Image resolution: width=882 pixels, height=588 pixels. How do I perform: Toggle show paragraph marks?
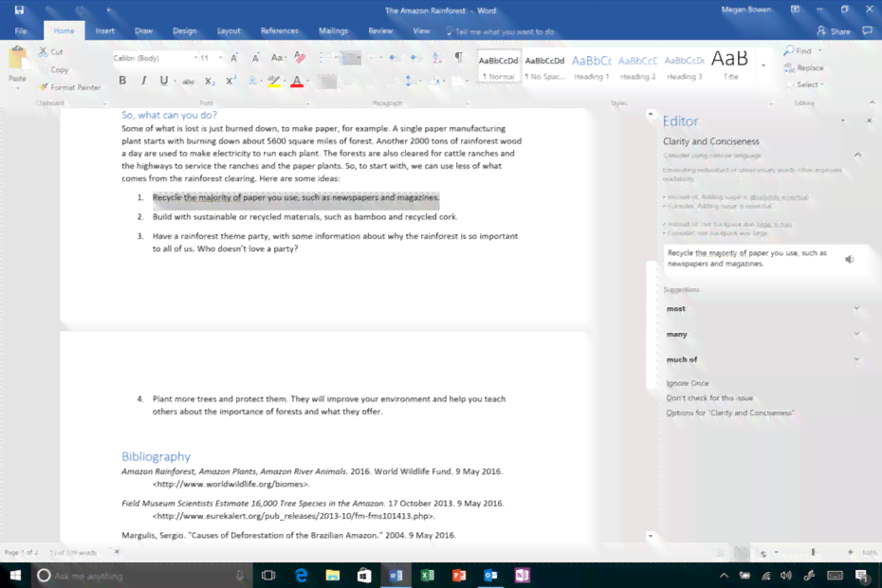(458, 57)
